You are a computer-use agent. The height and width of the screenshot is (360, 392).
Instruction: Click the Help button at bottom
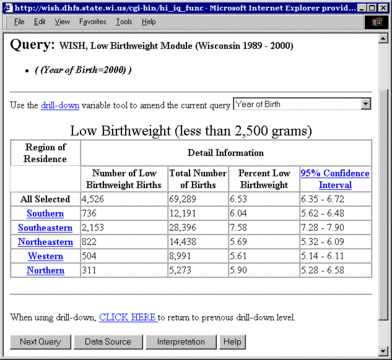coord(232,342)
